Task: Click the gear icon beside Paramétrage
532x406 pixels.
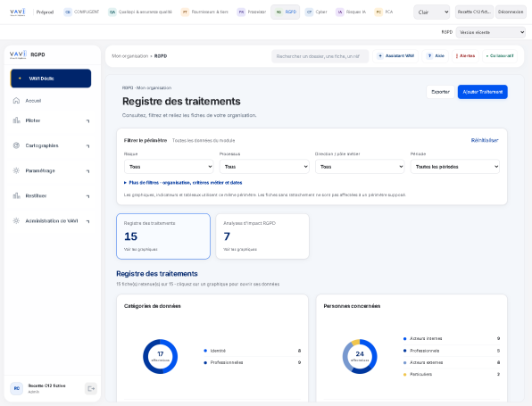Action: coord(16,170)
